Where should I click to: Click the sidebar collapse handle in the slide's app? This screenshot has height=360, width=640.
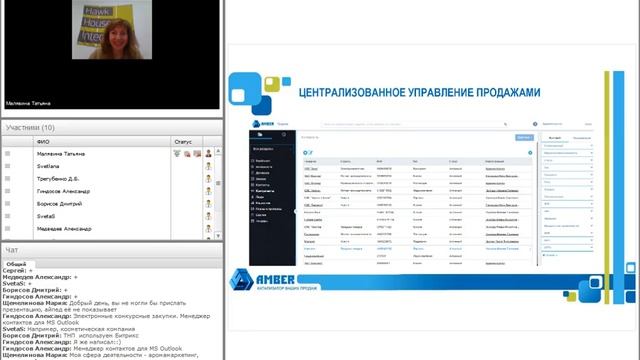(296, 211)
